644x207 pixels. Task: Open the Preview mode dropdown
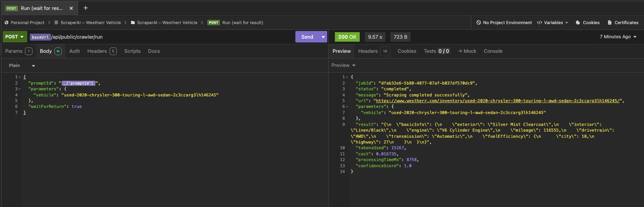(344, 65)
